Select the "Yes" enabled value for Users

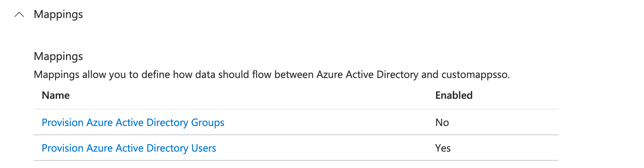tap(443, 148)
